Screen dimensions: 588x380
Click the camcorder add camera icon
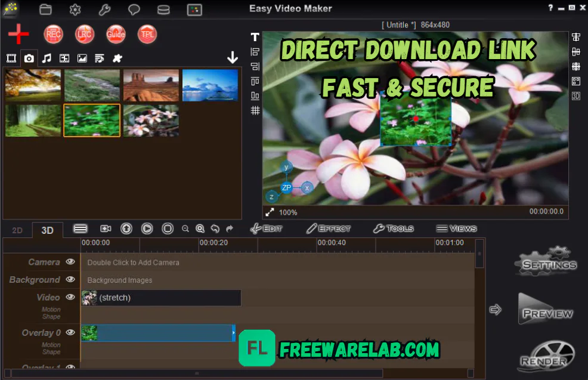tap(106, 228)
